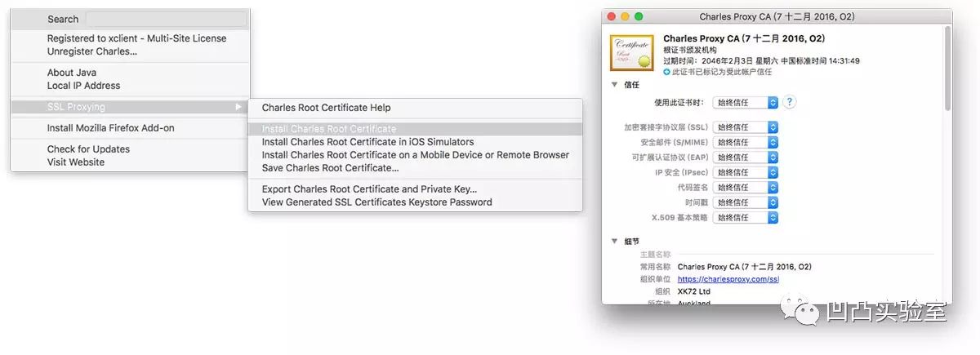Click the 常用名称 value Charles Proxy CA
The height and width of the screenshot is (355, 980).
click(x=745, y=267)
